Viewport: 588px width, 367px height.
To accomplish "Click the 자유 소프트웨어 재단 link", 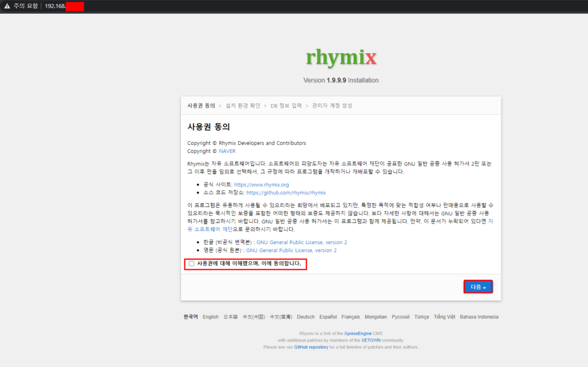I will [210, 229].
